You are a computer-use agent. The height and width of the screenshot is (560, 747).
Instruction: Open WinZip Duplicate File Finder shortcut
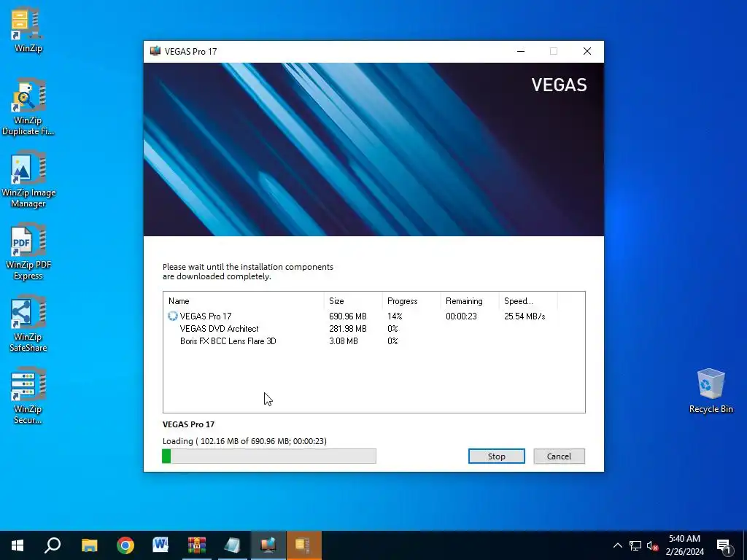pyautogui.click(x=28, y=106)
